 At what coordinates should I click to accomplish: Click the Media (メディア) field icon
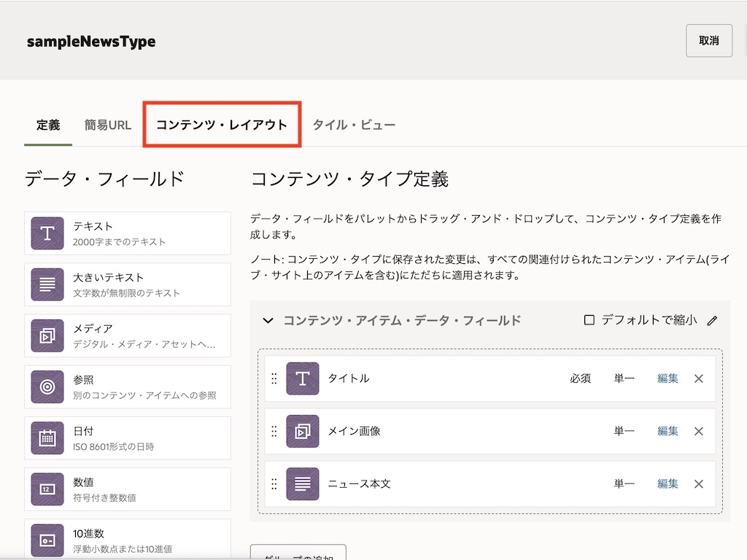pos(47,335)
